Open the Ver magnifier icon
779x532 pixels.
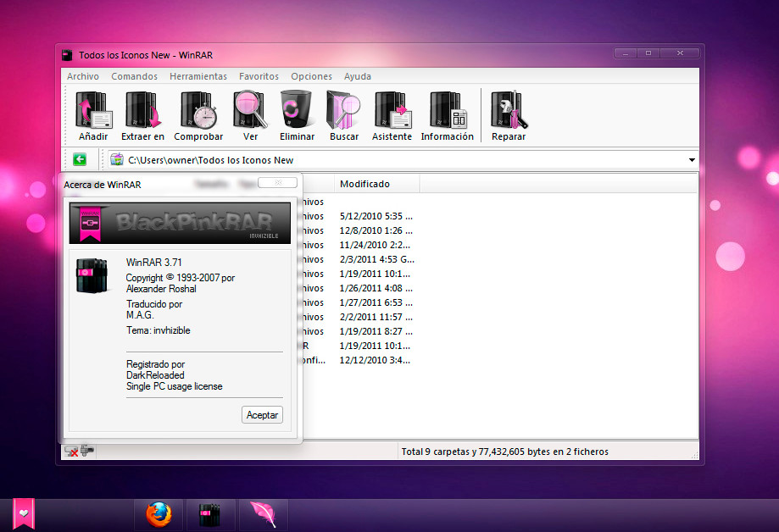[250, 110]
